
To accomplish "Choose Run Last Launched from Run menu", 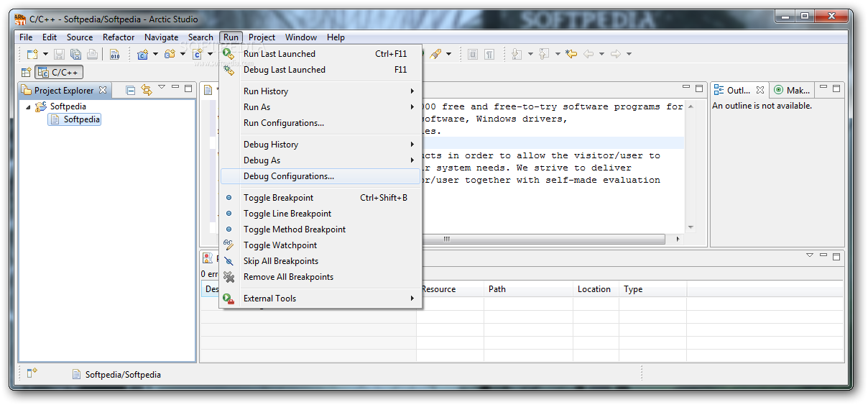I will coord(320,54).
